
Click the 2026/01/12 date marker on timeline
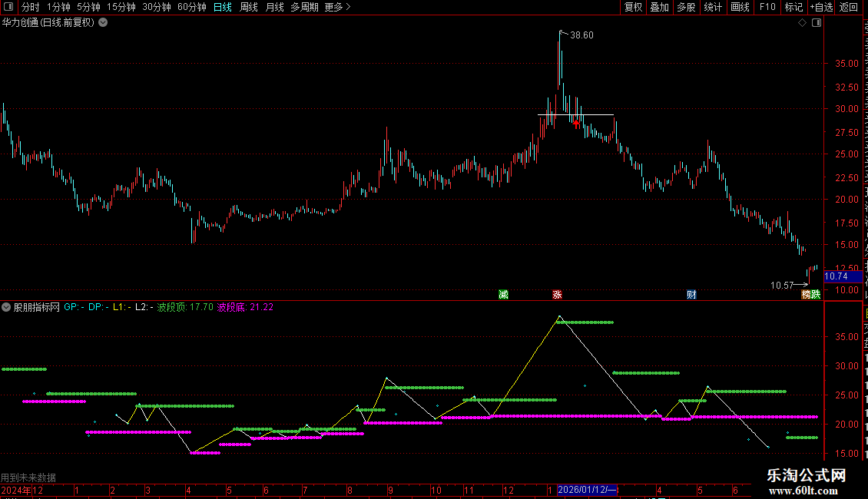coord(587,490)
